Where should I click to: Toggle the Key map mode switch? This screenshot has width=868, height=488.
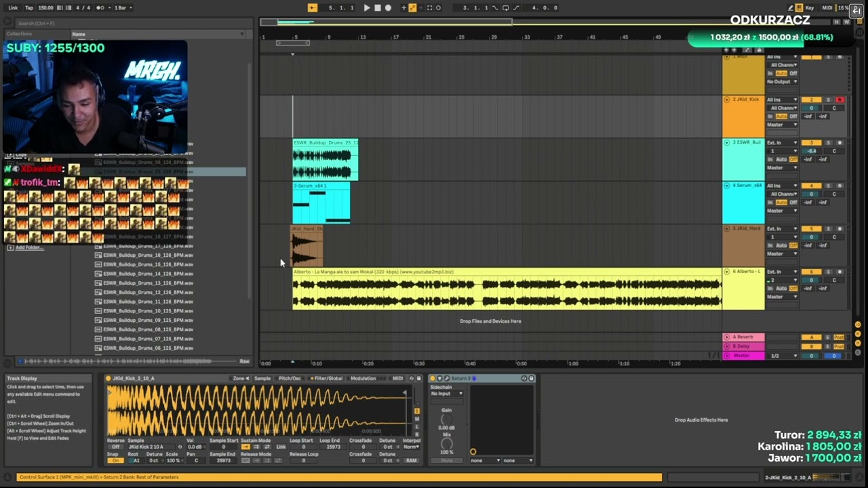810,8
